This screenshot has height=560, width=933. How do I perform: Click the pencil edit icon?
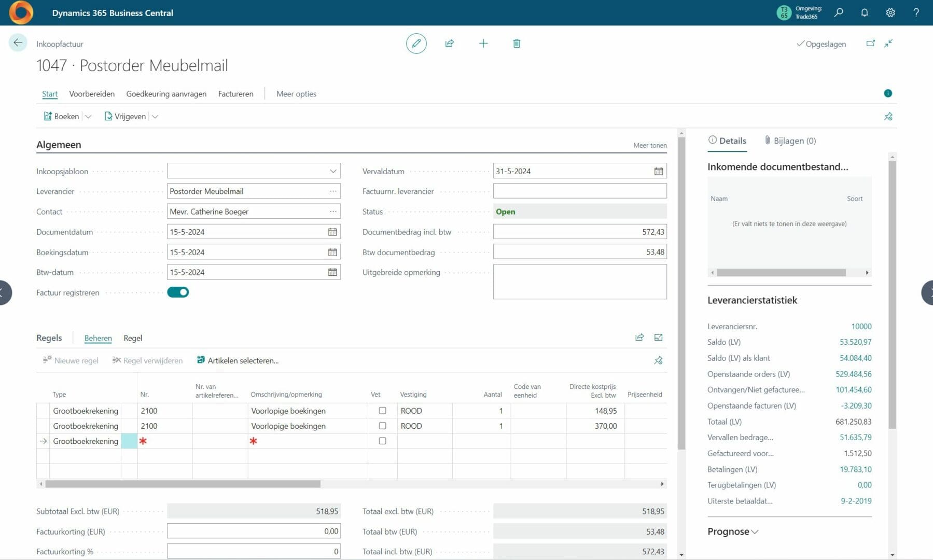(416, 44)
